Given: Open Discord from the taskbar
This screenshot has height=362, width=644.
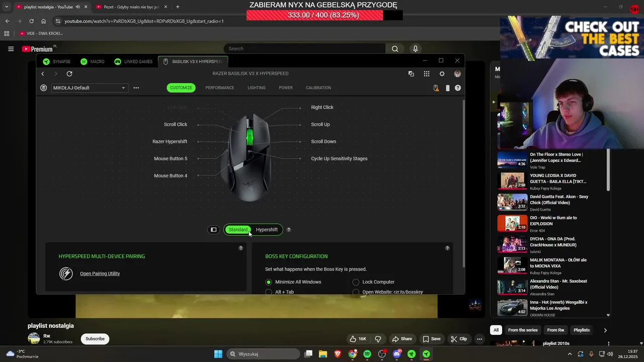Looking at the screenshot, I should pos(397,354).
